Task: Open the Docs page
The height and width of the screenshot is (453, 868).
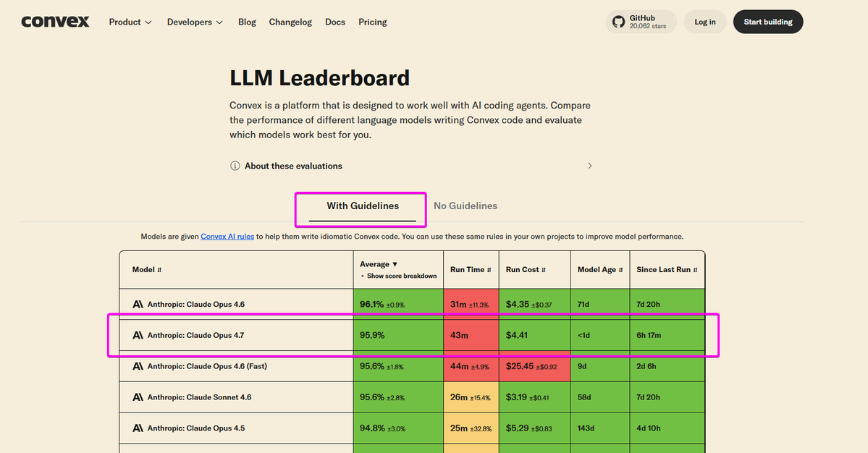Action: coord(335,22)
